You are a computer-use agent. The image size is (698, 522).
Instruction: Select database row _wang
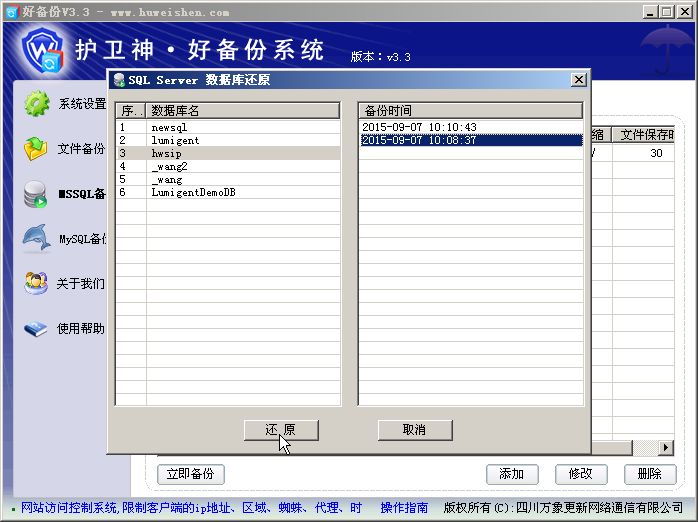228,179
